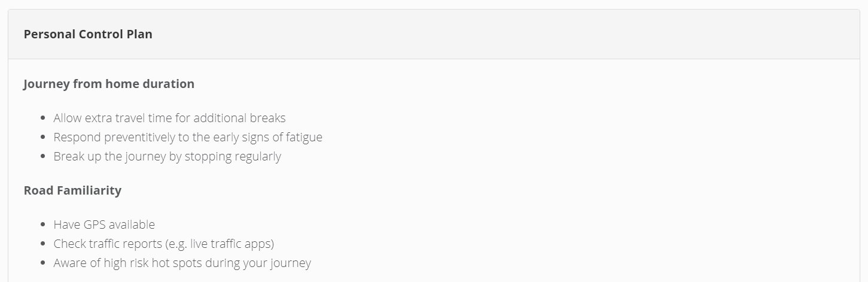
Task: Click the 'Have GPS available' list item
Action: click(x=104, y=225)
